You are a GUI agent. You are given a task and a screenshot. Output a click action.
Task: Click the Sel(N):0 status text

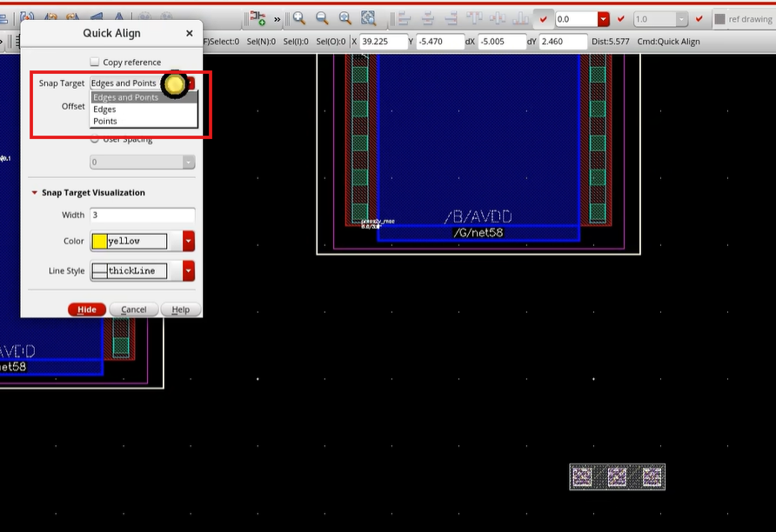pos(261,42)
